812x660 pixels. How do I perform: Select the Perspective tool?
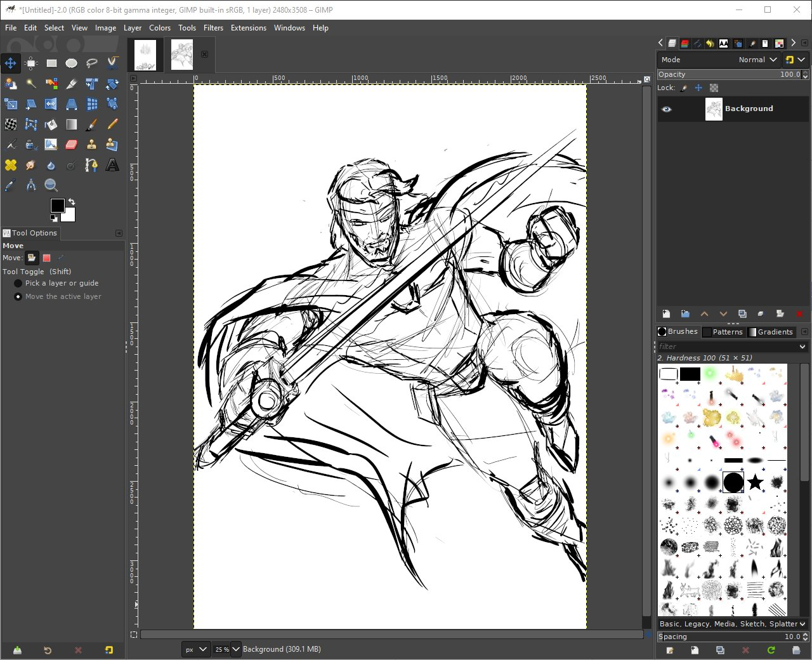[72, 103]
